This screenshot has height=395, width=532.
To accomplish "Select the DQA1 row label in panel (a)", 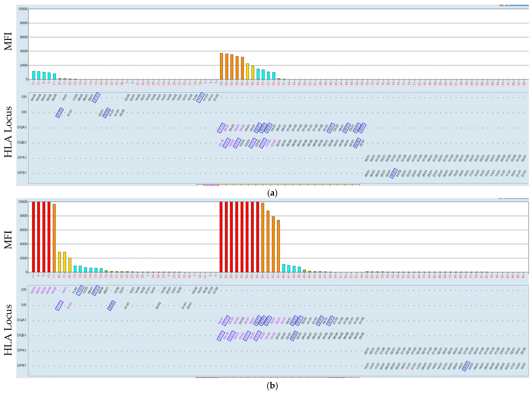I will point(22,127).
